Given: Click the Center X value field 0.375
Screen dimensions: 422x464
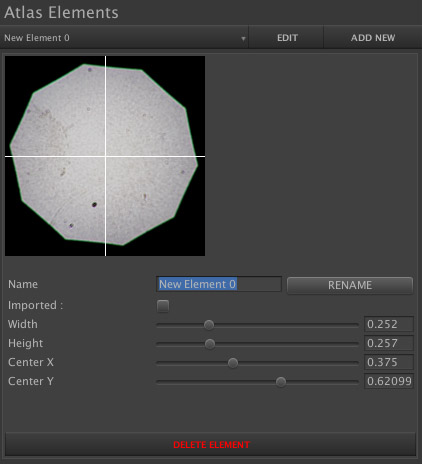Looking at the screenshot, I should [x=389, y=362].
